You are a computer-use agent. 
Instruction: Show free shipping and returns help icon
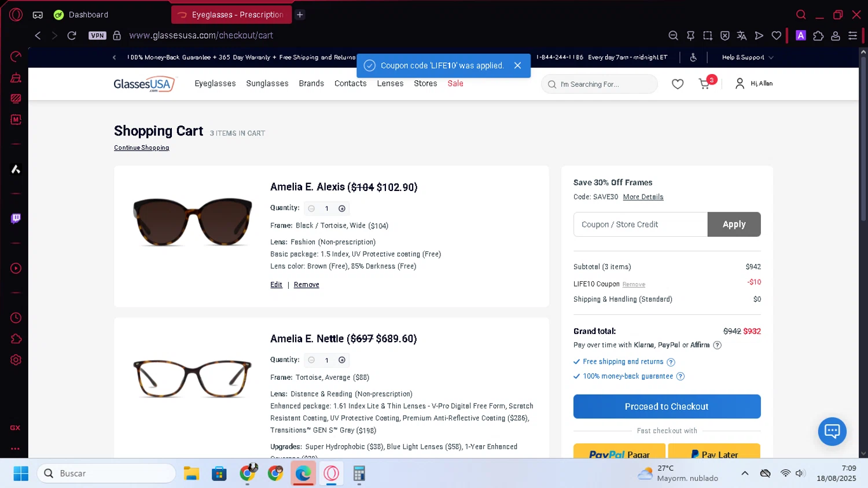tap(671, 362)
